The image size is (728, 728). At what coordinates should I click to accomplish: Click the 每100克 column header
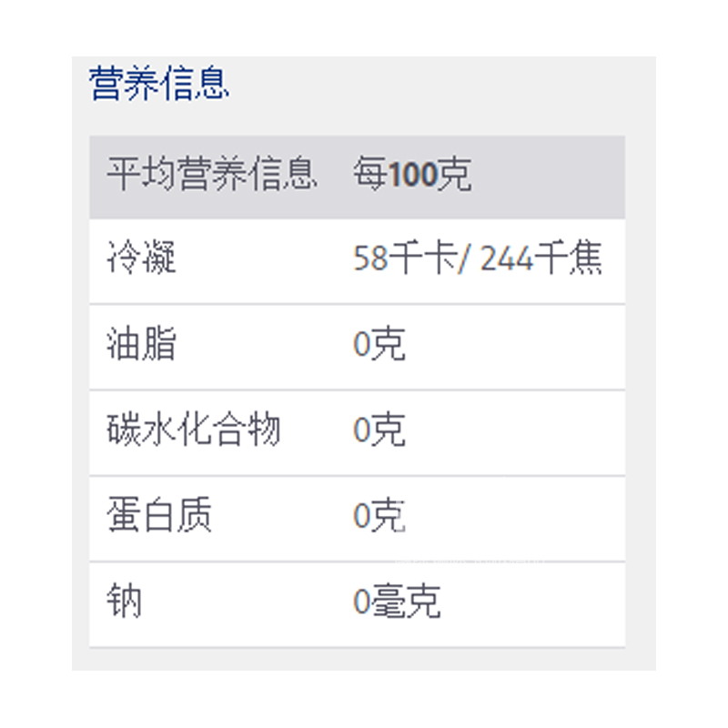pyautogui.click(x=412, y=174)
